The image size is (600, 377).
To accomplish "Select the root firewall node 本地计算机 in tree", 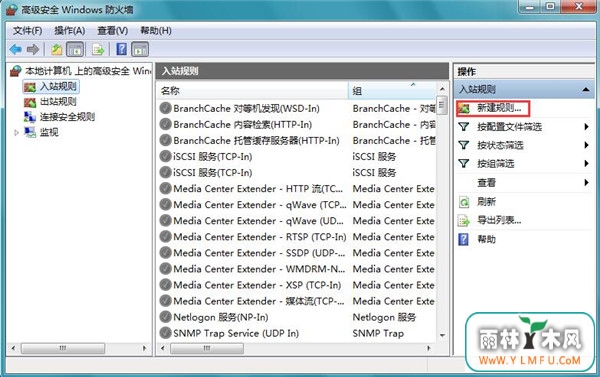I will [88, 71].
